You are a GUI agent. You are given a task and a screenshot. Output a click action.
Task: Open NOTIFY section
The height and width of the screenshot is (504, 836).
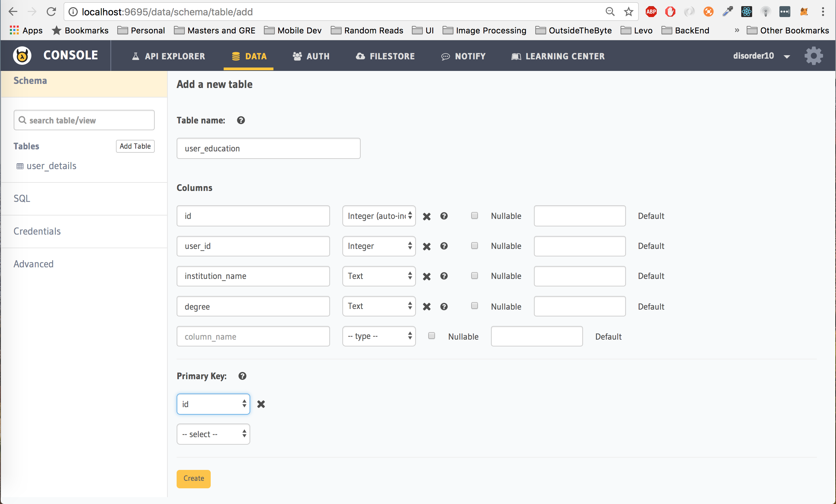(x=463, y=56)
